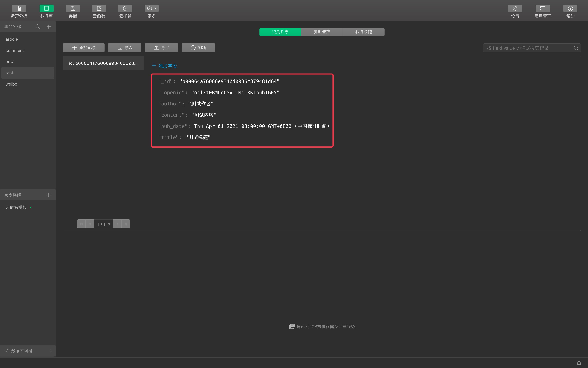The image size is (588, 368).
Task: Open 费用管理 billing management icon
Action: click(542, 9)
